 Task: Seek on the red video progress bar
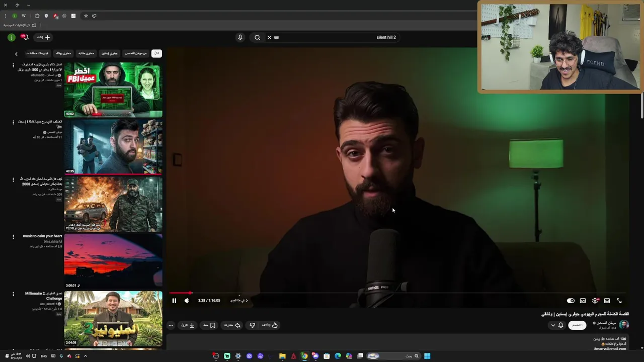tap(397, 293)
